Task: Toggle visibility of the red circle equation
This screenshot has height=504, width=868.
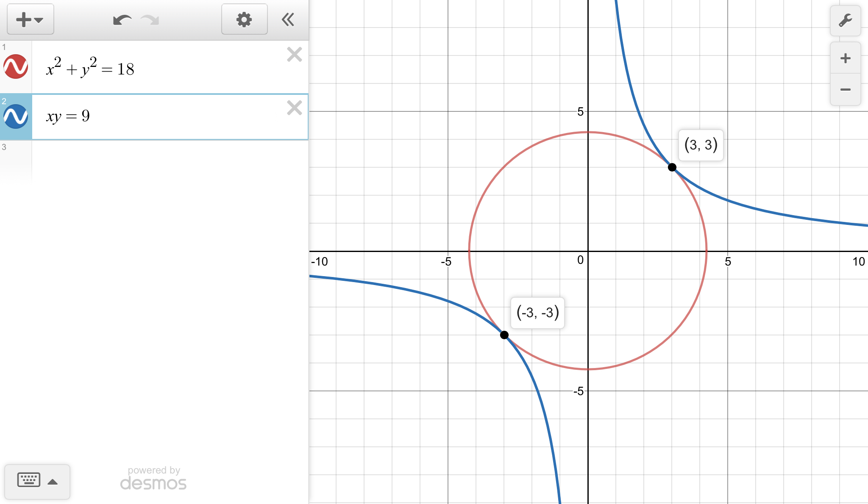Action: [x=16, y=66]
